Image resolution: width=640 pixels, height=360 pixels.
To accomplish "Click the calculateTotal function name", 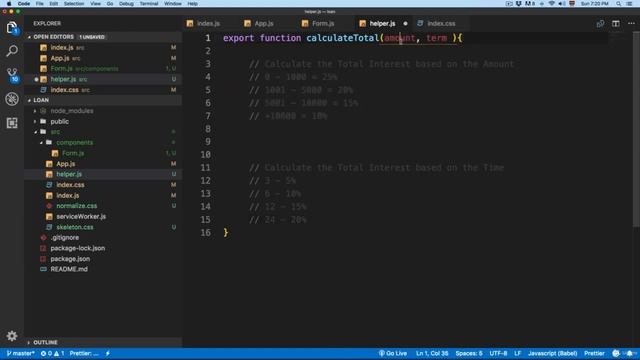I will point(342,38).
